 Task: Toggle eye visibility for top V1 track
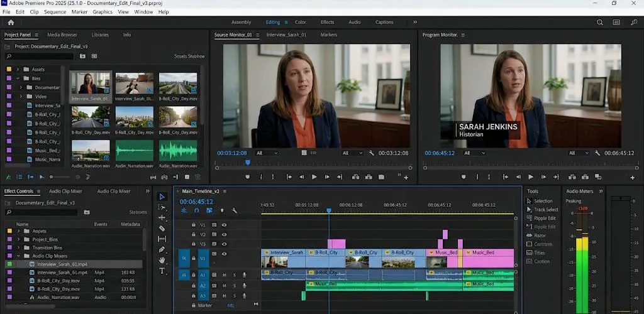225,225
